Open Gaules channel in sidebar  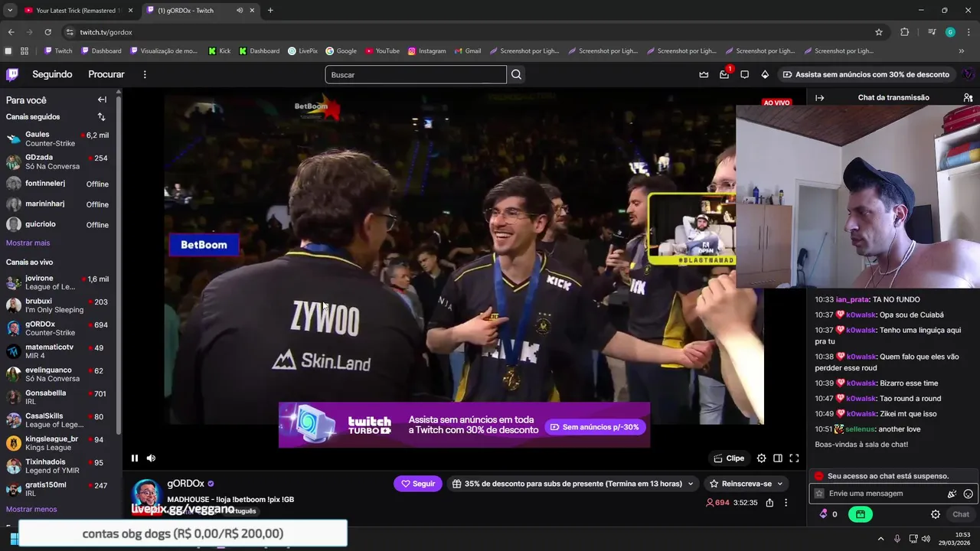point(59,139)
